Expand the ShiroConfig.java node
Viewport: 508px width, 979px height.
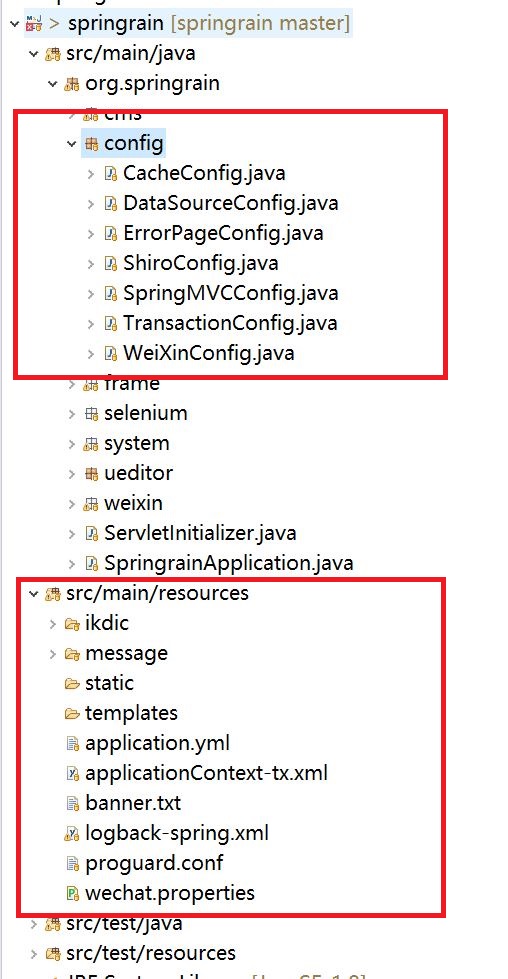click(91, 263)
